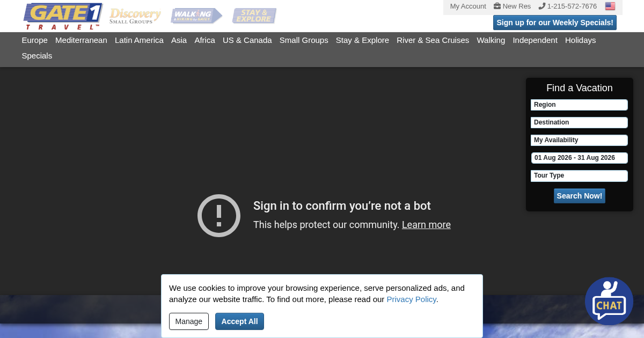Click Manage cookies button
Viewport: 644px width, 338px height.
click(x=189, y=321)
